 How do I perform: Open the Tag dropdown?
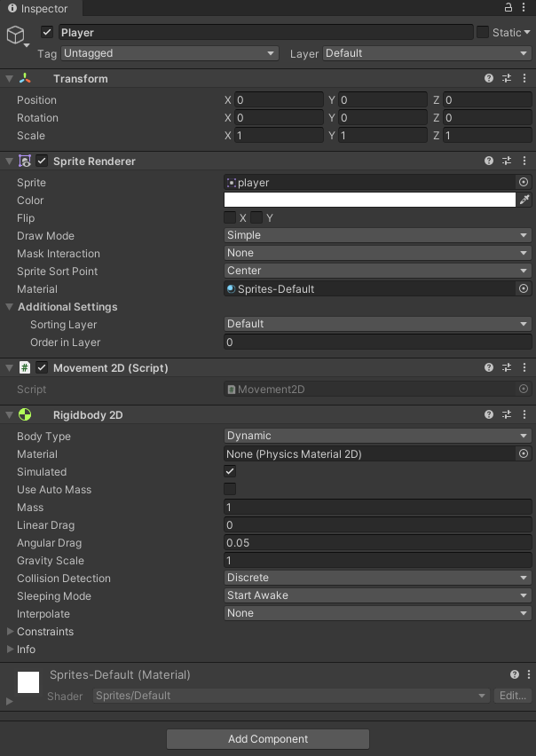[x=169, y=53]
